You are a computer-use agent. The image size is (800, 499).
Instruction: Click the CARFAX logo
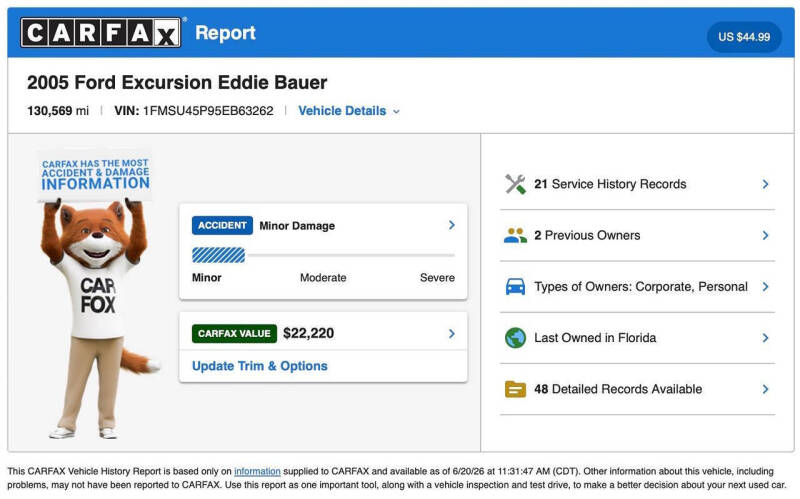[x=101, y=32]
